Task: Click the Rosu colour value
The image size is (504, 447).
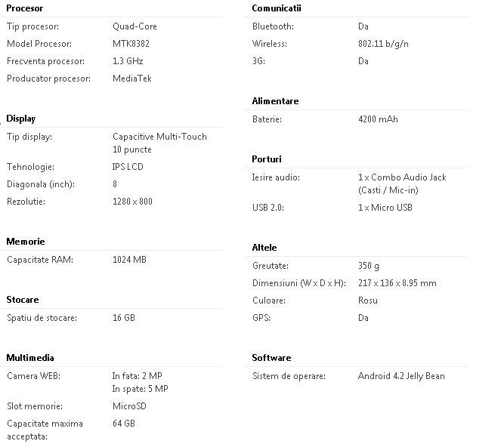Action: click(368, 301)
